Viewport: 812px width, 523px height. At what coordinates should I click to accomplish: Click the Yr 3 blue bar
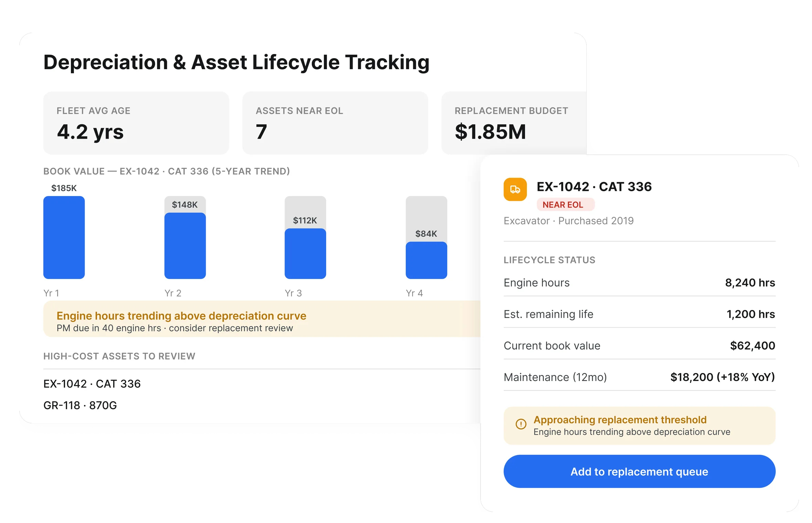pyautogui.click(x=305, y=254)
